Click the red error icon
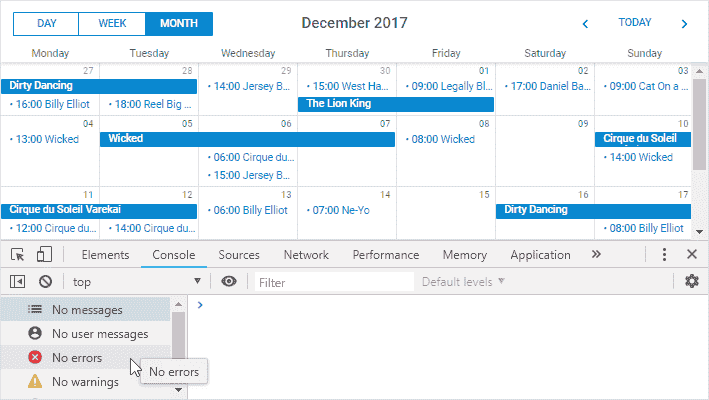Screen dimensions: 709x400 click(x=35, y=357)
